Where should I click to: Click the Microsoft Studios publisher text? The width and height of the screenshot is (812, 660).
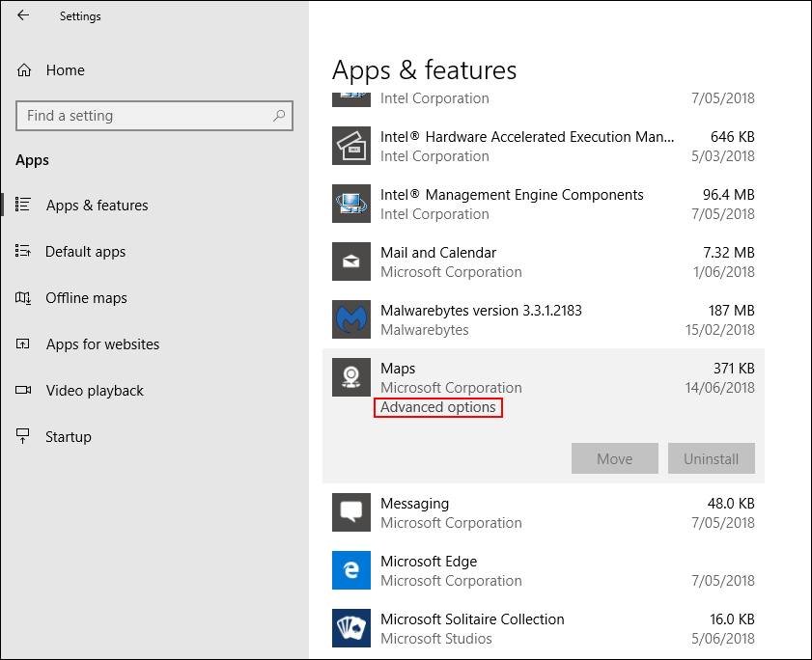[436, 639]
